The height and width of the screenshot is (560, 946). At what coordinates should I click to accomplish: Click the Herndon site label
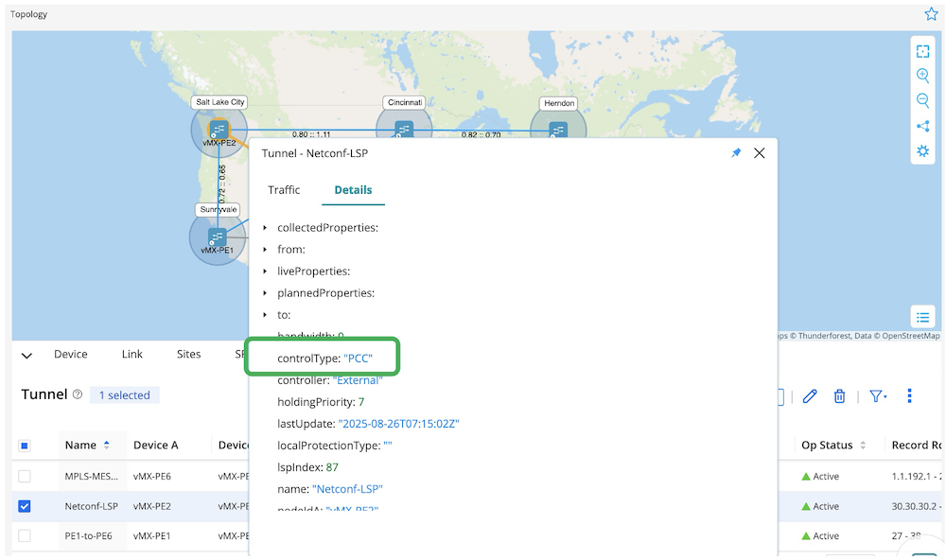[559, 103]
